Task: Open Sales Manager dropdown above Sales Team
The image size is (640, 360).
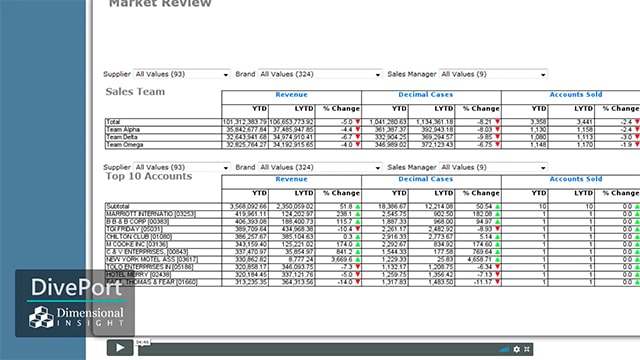Action: click(493, 74)
